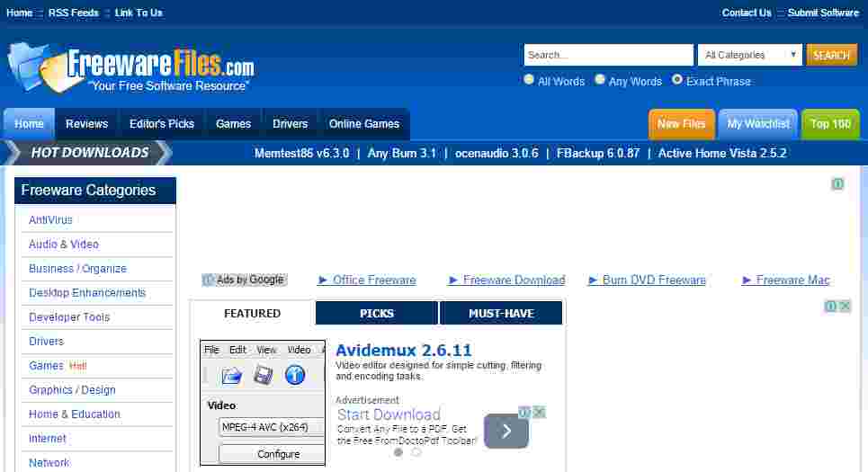The image size is (868, 472).
Task: Open the Editor's Picks navigation tab
Action: click(x=162, y=124)
